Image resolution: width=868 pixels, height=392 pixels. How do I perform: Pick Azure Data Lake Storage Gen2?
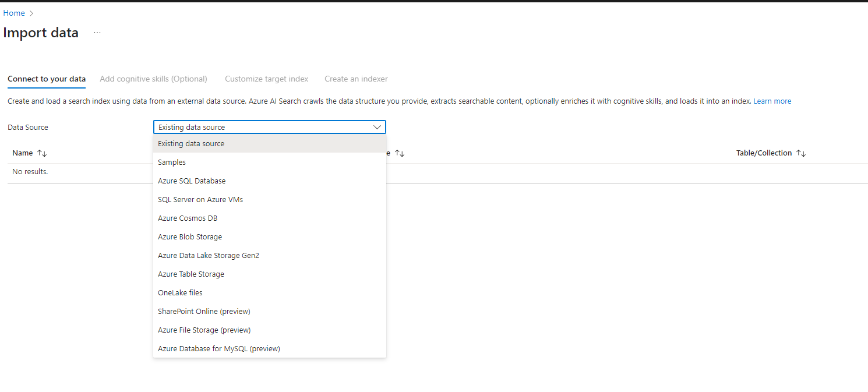[269, 255]
